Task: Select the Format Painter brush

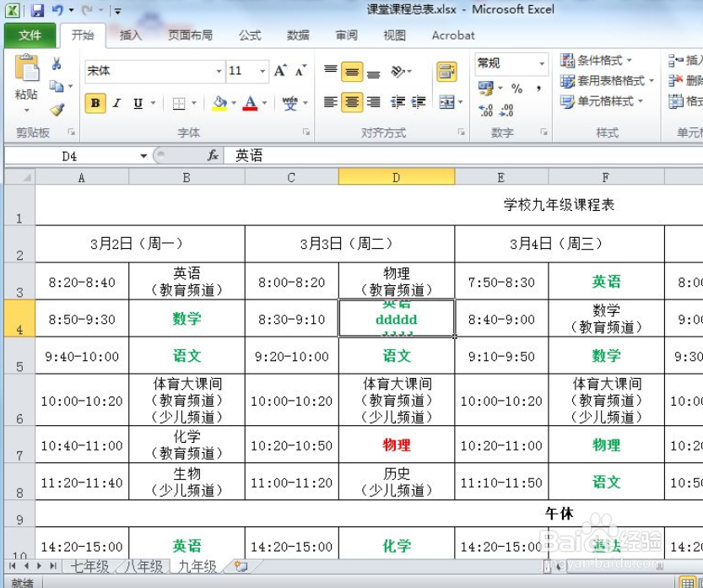Action: [57, 109]
